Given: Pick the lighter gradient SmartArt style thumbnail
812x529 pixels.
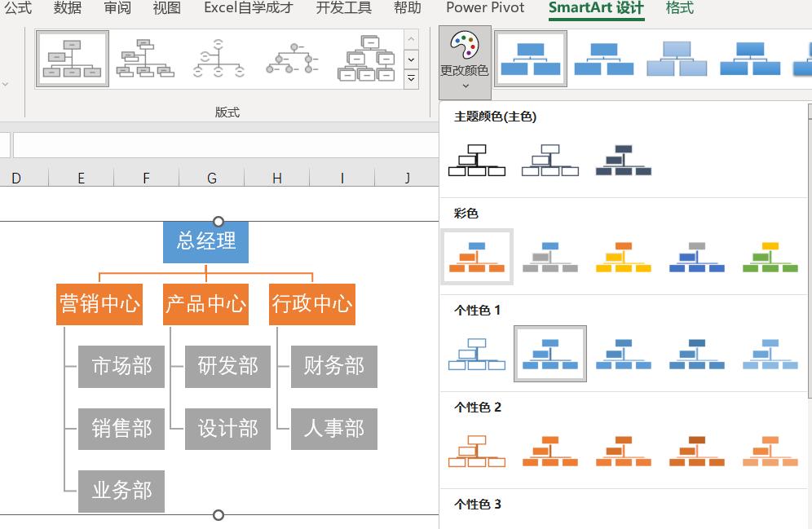Looking at the screenshot, I should [x=677, y=59].
